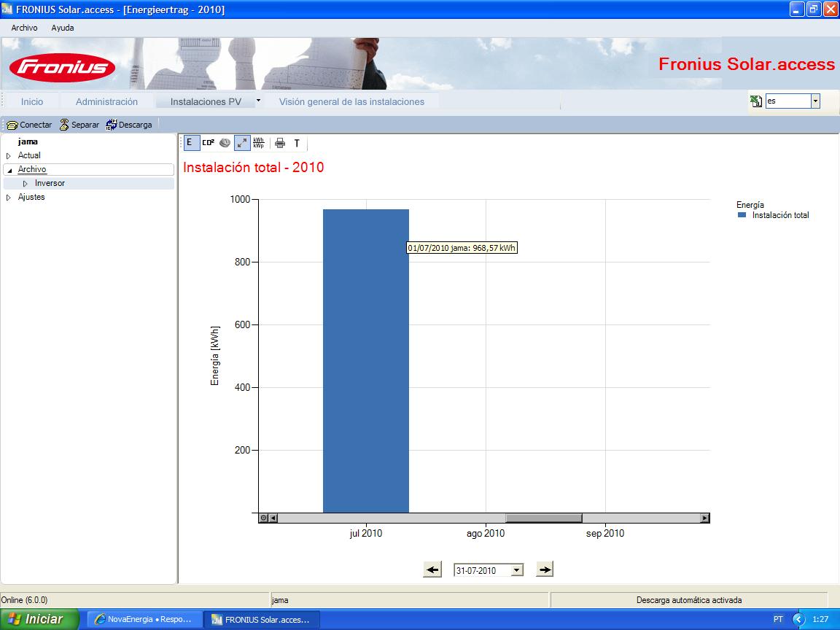Image resolution: width=840 pixels, height=630 pixels.
Task: Click Descarga download button
Action: (x=129, y=125)
